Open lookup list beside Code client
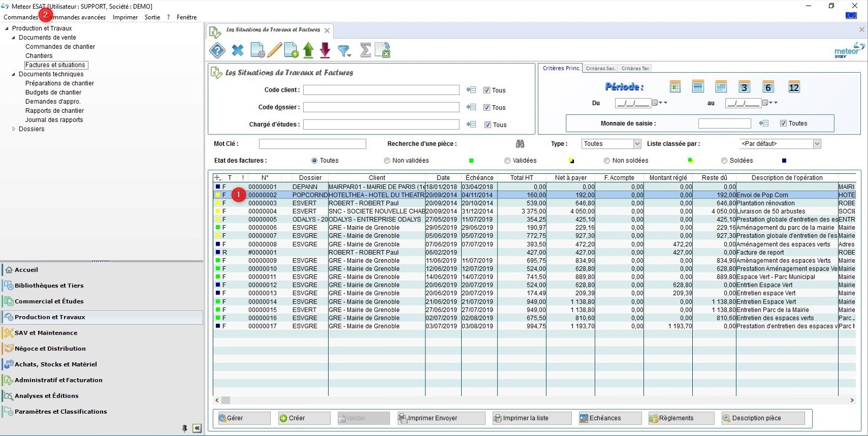This screenshot has height=436, width=868. (x=471, y=90)
